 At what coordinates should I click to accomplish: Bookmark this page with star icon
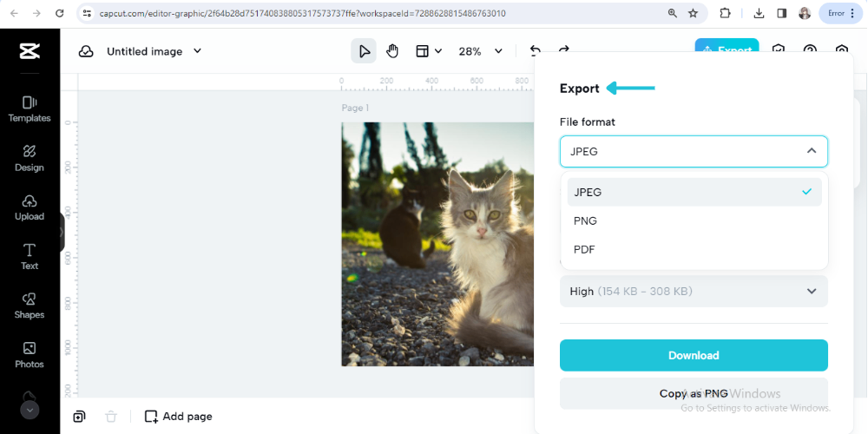coord(693,13)
